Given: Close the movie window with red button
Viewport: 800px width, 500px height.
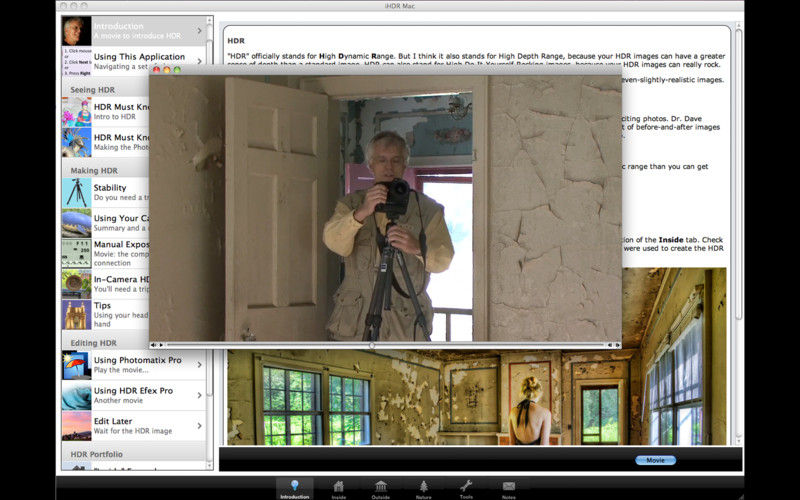Looking at the screenshot, I should (157, 69).
